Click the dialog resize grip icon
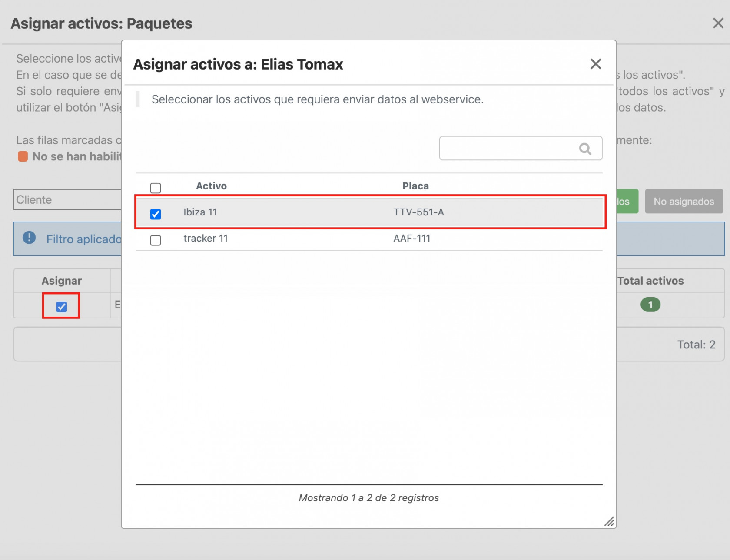The image size is (730, 560). (x=609, y=521)
